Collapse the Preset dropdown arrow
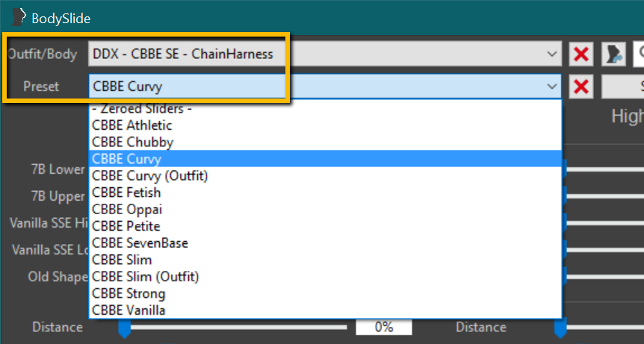Viewport: 644px width, 344px height. [551, 87]
